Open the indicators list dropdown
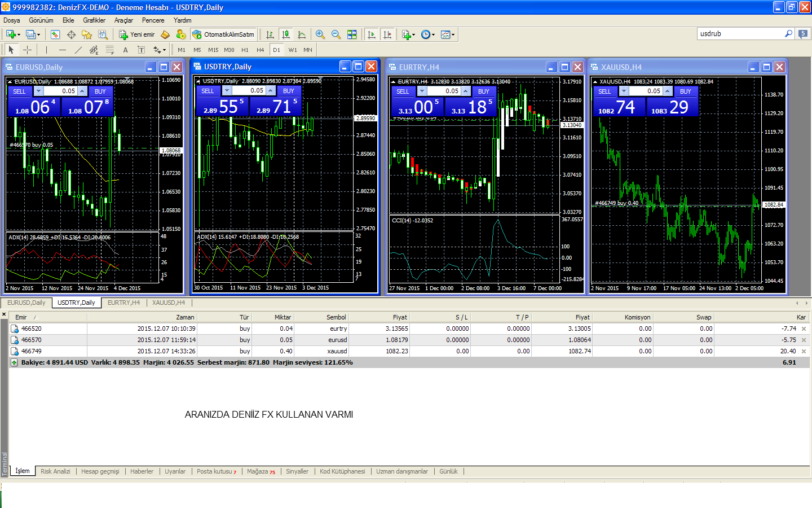 pos(408,34)
